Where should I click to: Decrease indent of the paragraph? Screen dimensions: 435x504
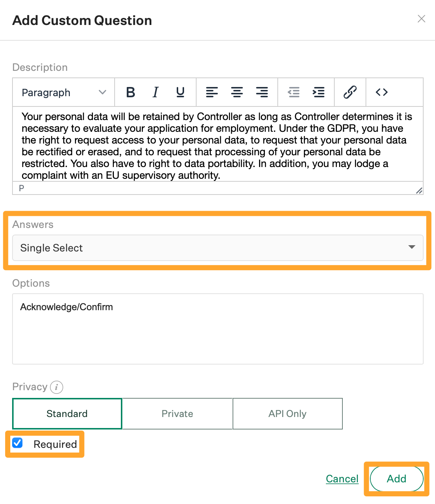click(294, 92)
